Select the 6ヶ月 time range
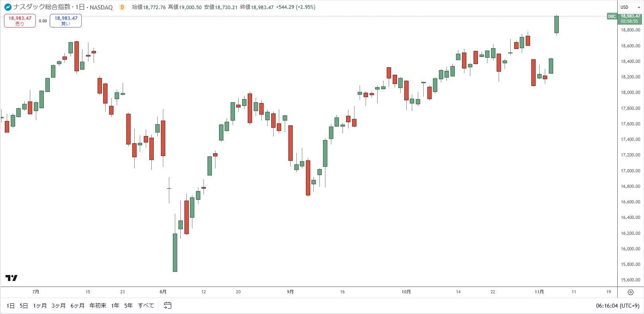 click(78, 306)
